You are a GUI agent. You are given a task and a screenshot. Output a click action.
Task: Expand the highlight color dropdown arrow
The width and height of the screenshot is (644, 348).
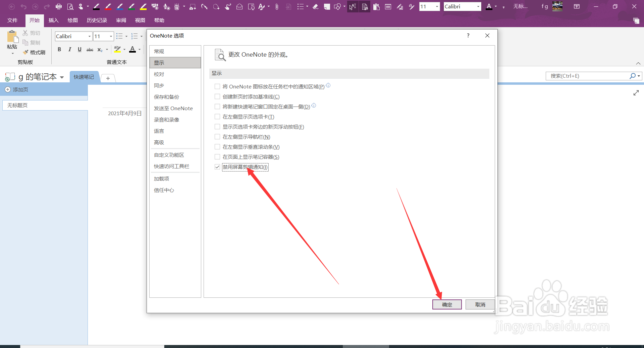coord(124,50)
